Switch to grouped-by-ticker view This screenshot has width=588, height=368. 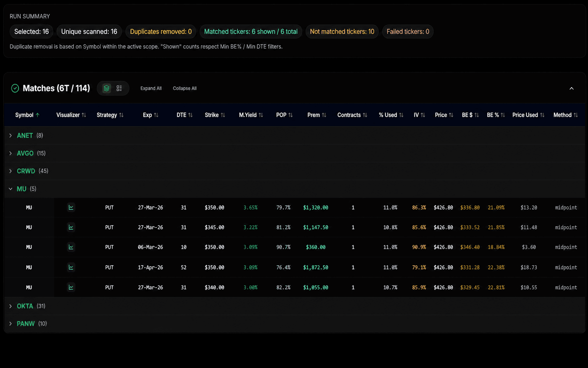(x=106, y=88)
